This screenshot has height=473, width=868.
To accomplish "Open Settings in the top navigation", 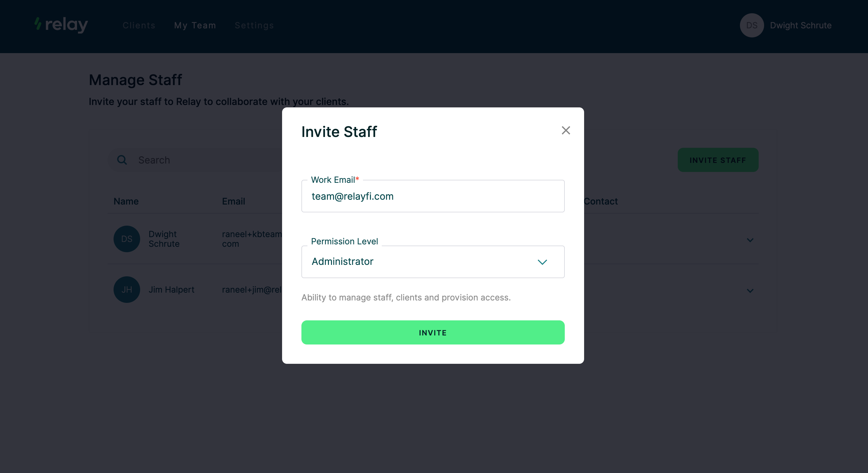I will (x=254, y=25).
